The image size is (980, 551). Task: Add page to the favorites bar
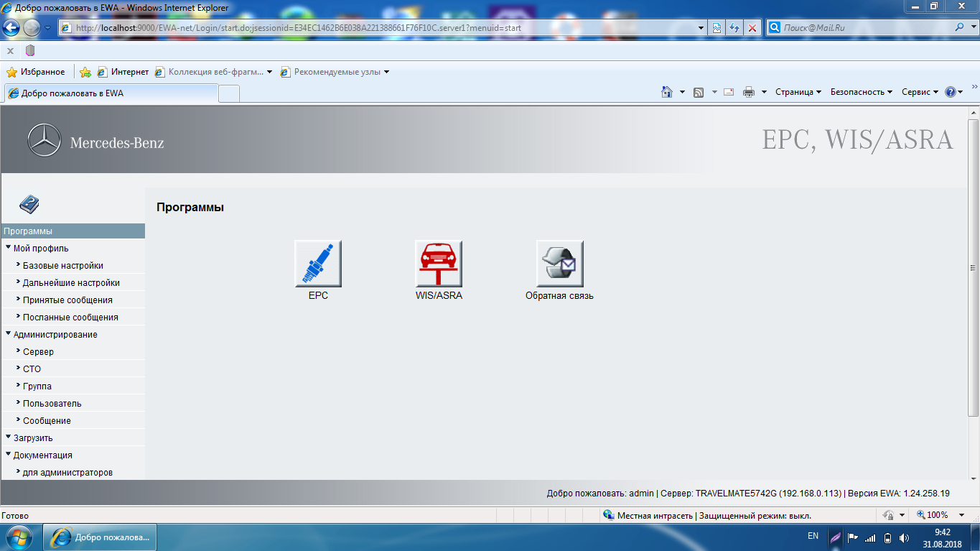[85, 72]
